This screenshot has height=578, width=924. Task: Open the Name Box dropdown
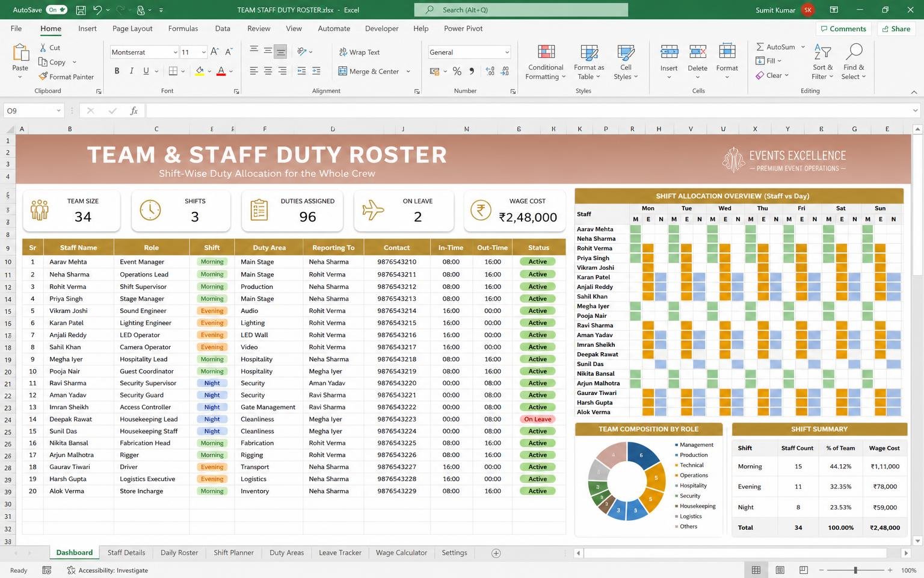tap(58, 111)
